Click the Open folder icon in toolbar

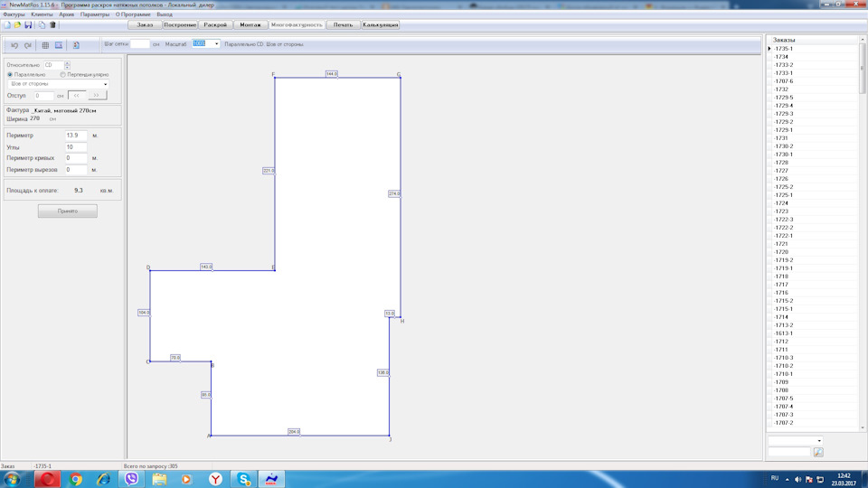tap(18, 25)
